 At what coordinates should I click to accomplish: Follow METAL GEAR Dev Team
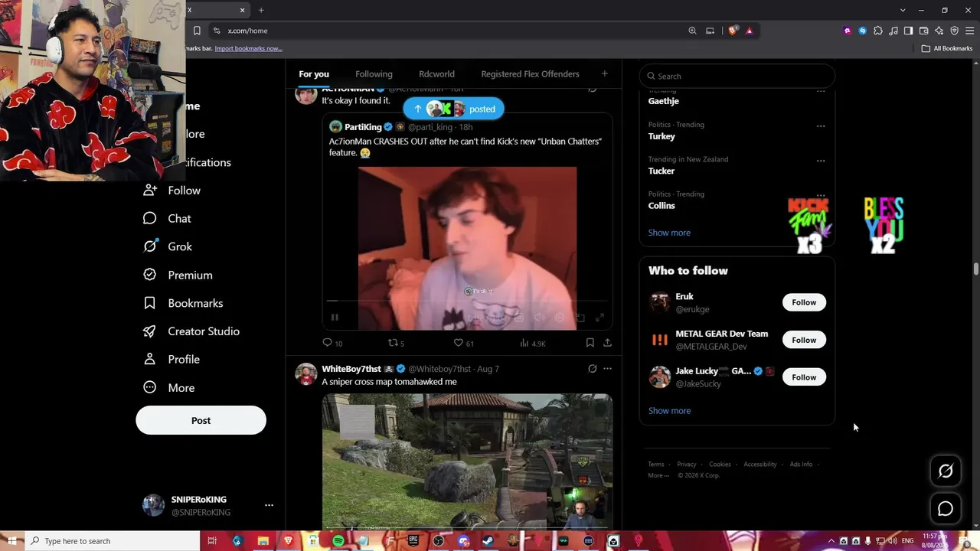(804, 340)
